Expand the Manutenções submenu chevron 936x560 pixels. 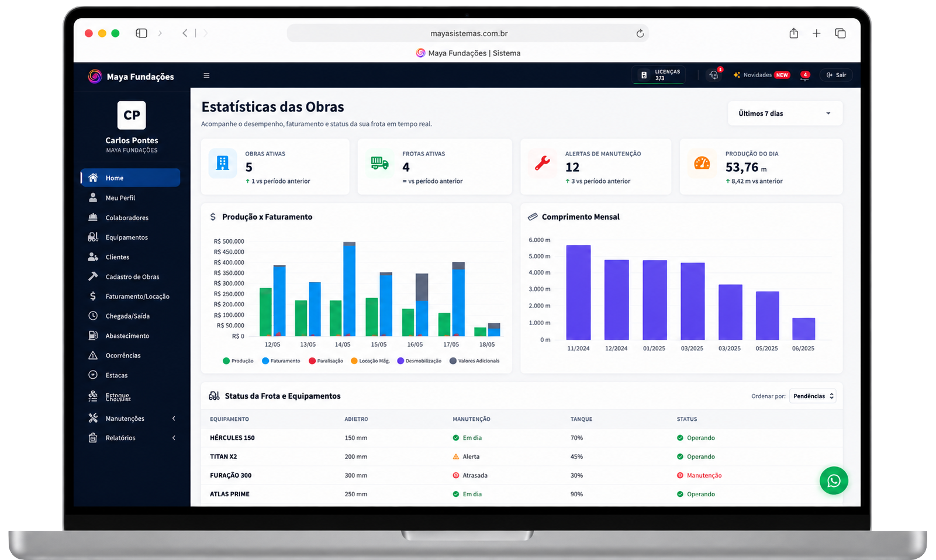coord(174,419)
